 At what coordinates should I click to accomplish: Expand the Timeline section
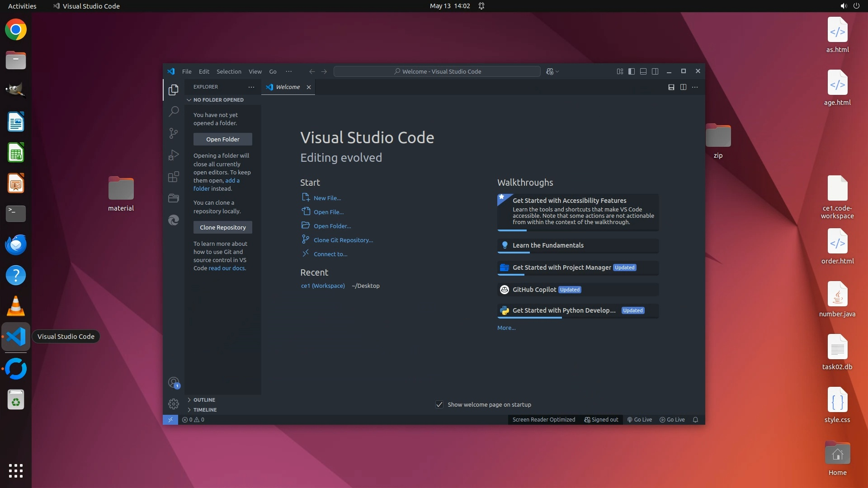click(x=205, y=410)
